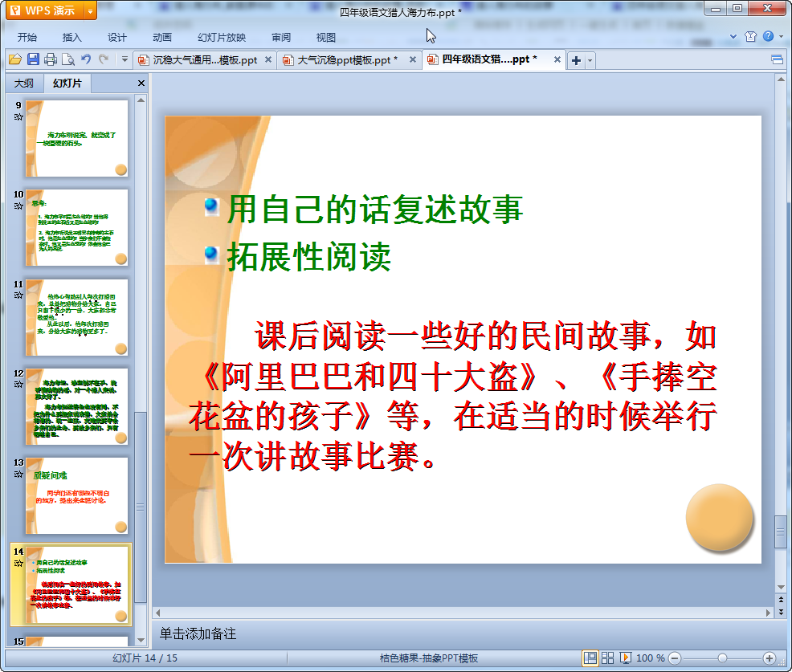Expand the quick access toolbar customize arrow

pos(125,59)
